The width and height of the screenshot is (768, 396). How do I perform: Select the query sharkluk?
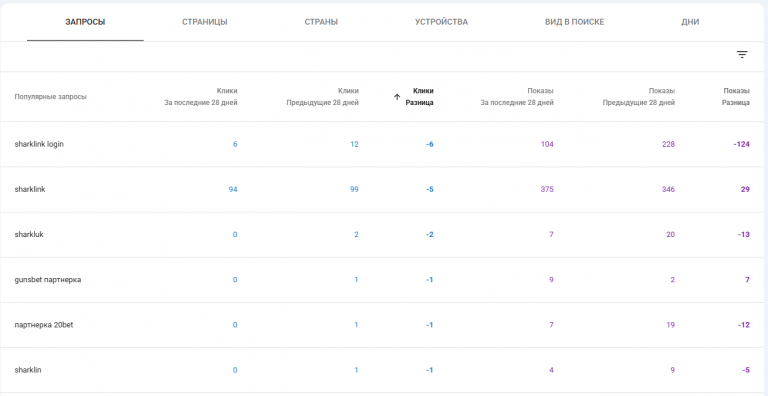[x=29, y=234]
